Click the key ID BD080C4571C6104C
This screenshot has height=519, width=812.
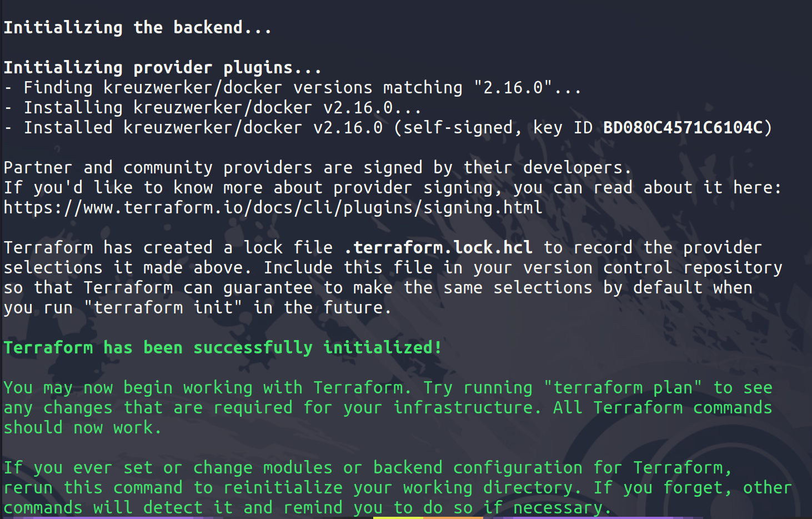683,128
